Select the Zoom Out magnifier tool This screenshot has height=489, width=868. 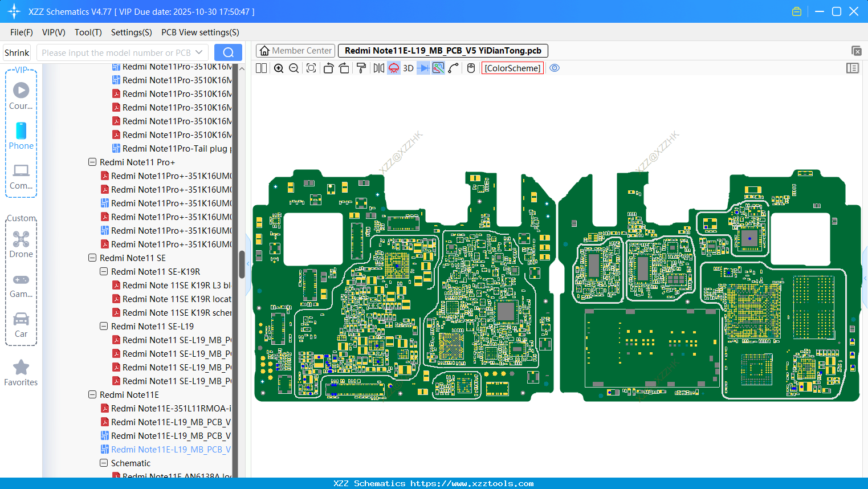click(x=293, y=68)
